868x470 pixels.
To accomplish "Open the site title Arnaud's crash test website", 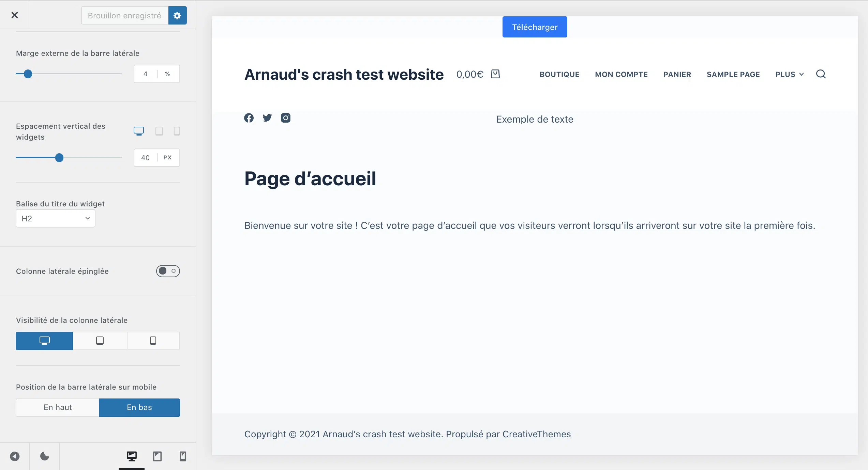I will (344, 74).
